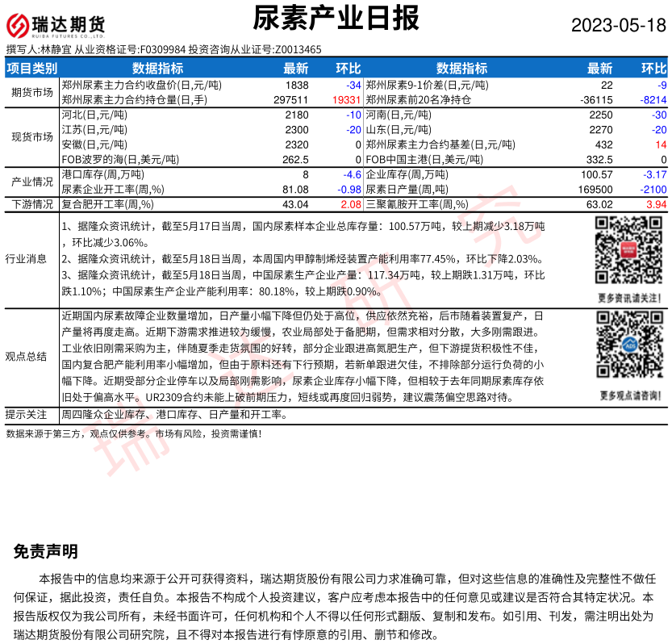This screenshot has width=672, height=644.
Task: Select the 项目类别 column header
Action: [x=32, y=69]
